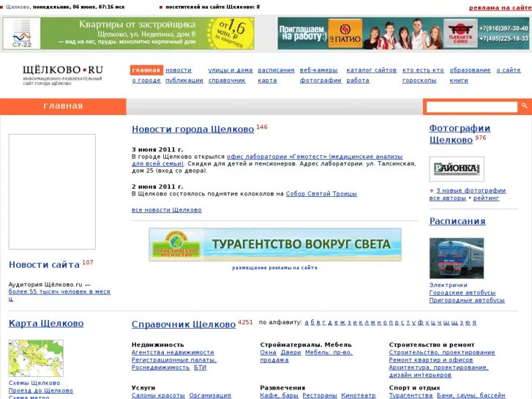This screenshot has width=532, height=399.
Task: Open Агентства недвижимости link
Action: click(x=173, y=352)
